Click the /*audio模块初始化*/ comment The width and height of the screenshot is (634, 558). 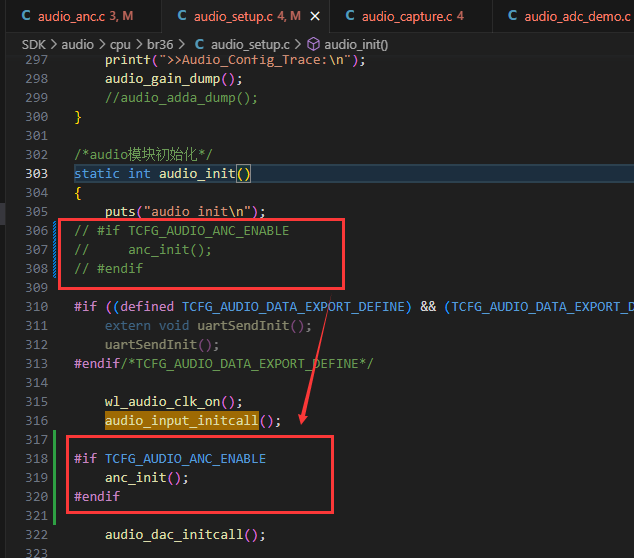coord(143,154)
